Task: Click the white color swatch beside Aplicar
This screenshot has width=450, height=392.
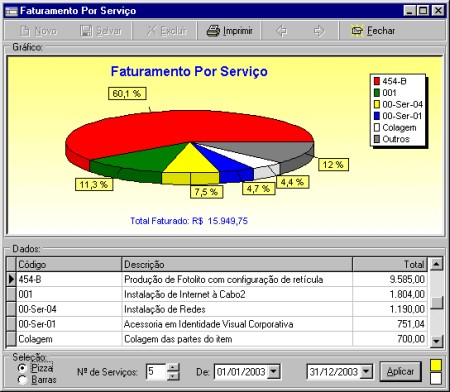Action: (436, 378)
